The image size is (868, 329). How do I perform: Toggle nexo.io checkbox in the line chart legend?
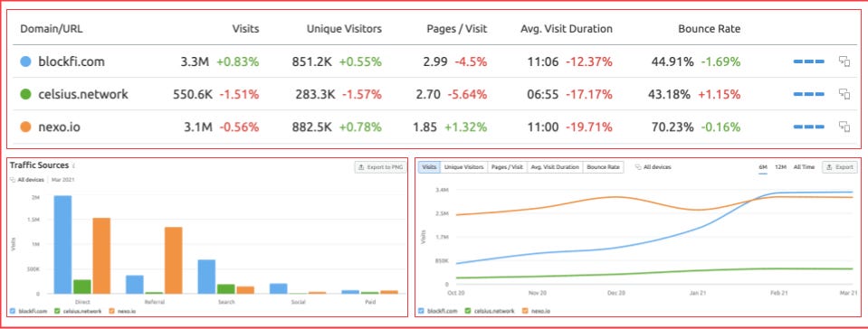coord(525,311)
